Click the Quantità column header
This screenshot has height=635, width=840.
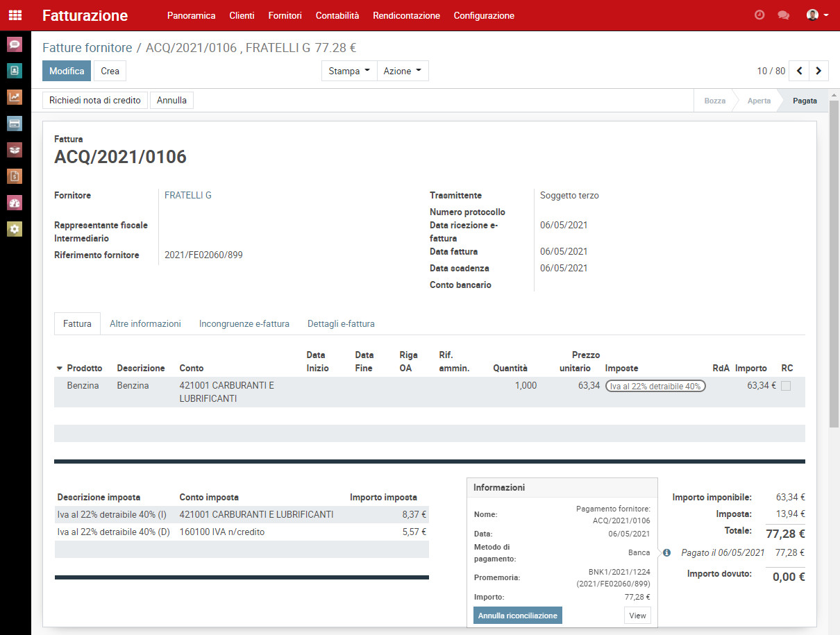[510, 369]
